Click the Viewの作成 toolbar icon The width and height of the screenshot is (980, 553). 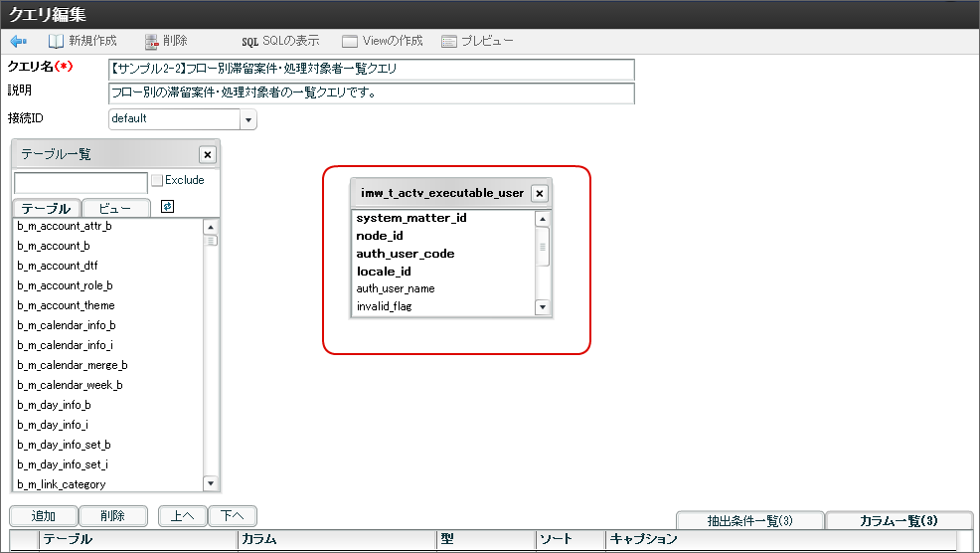350,42
